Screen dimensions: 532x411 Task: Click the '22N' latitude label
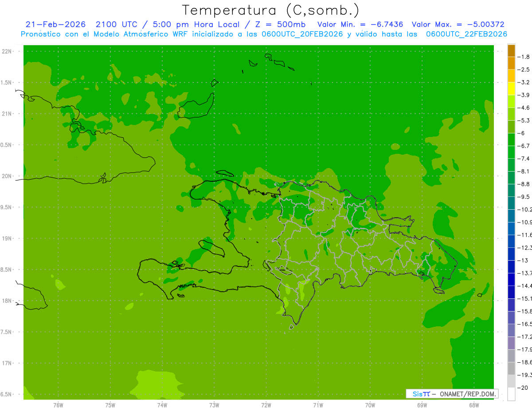(x=7, y=51)
